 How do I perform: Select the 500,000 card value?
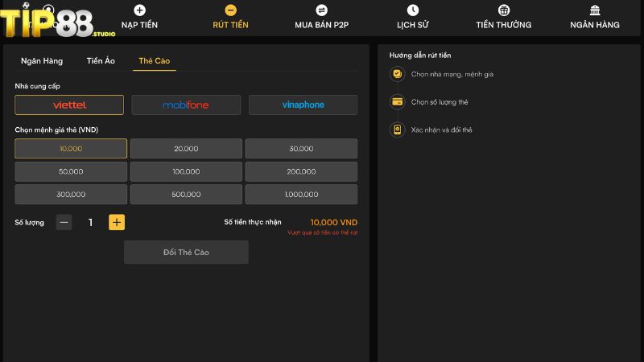click(186, 194)
